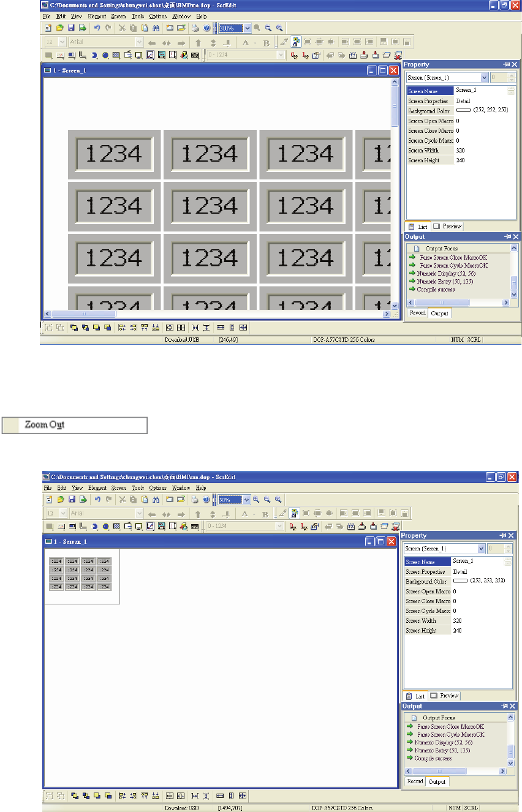This screenshot has height=812, width=522.
Task: Open Options menu in the 50% zoom window
Action: 158,488
